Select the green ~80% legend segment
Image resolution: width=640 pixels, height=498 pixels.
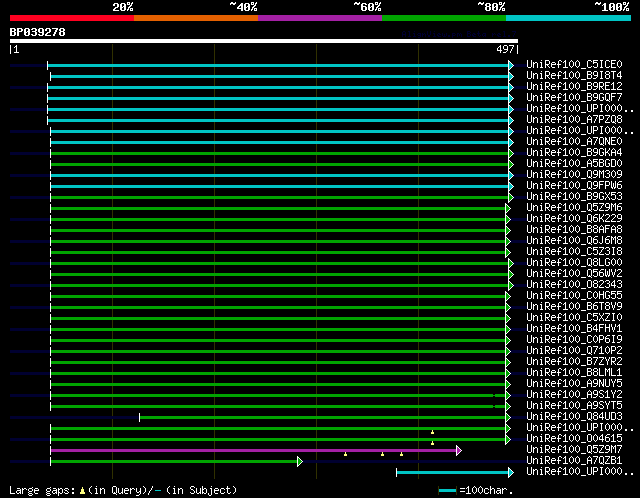443,18
